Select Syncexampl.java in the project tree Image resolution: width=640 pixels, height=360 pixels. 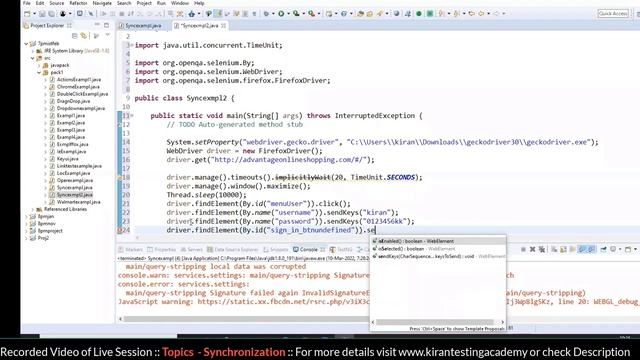pos(75,188)
